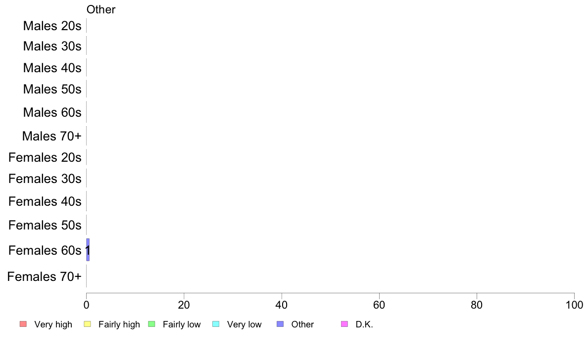This screenshot has width=588, height=364.
Task: Click the Other blue legend swatch
Action: pos(280,324)
